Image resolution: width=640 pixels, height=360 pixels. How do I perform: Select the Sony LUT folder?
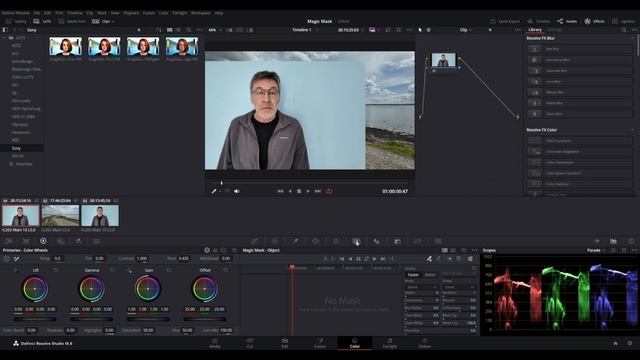[x=22, y=148]
